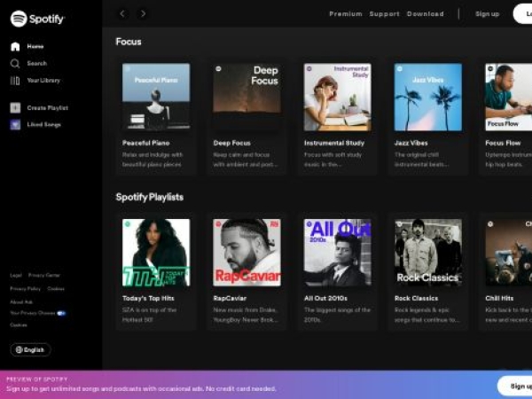Image resolution: width=532 pixels, height=399 pixels.
Task: Click the "Today's Top Hits" title text
Action: pos(148,298)
